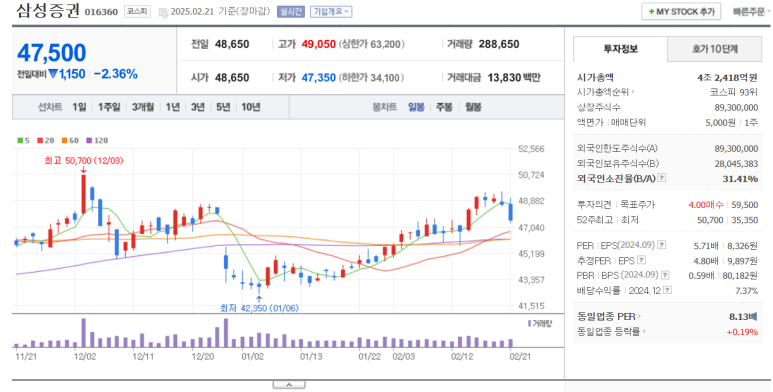
Task: Click the 목표주가 value 59,500
Action: pyautogui.click(x=744, y=205)
